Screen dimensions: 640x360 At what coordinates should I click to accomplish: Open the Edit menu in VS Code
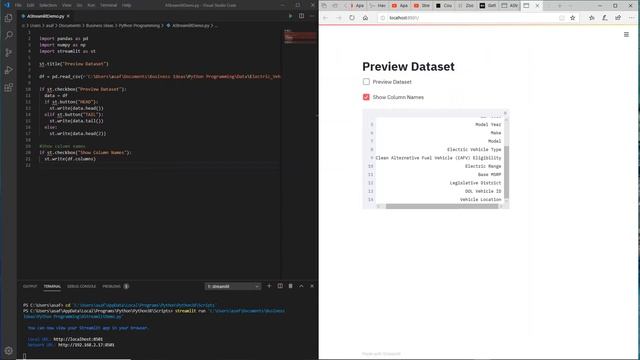[x=30, y=5]
